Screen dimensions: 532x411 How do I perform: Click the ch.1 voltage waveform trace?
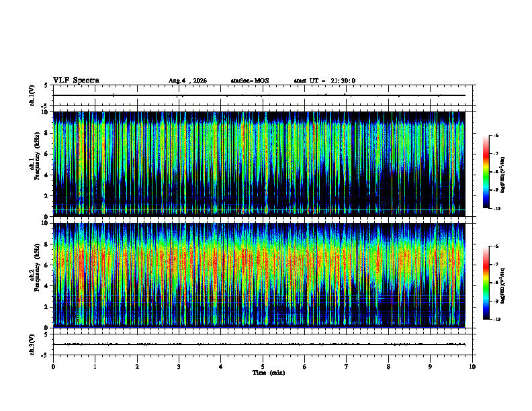259,95
